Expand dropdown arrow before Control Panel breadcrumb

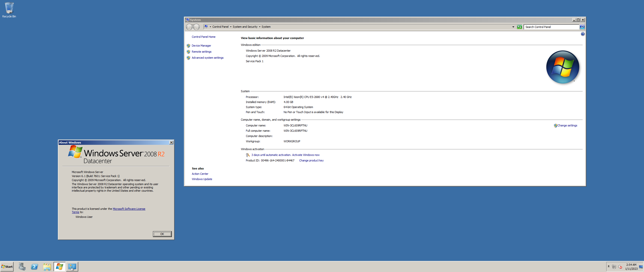coord(210,27)
